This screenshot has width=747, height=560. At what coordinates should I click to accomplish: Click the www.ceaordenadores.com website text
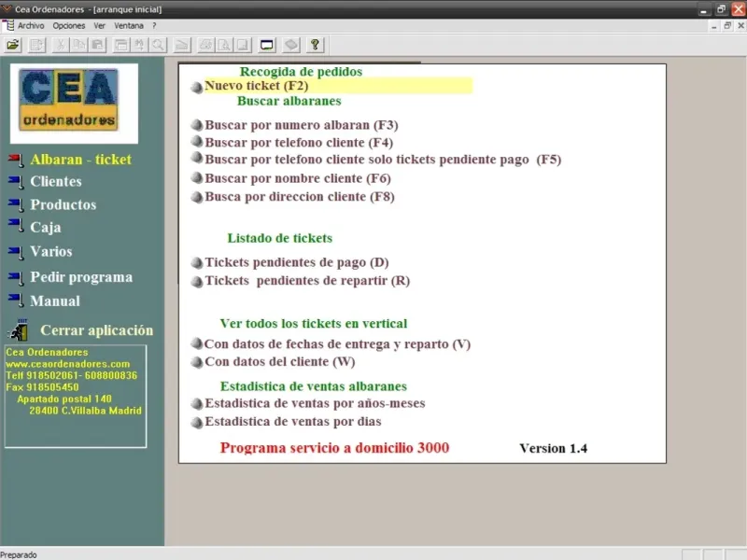click(x=67, y=364)
